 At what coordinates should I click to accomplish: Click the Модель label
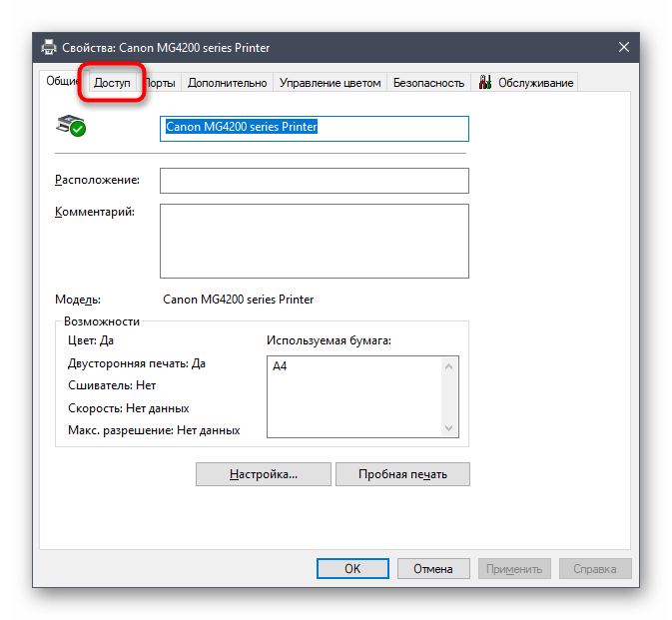pos(78,300)
